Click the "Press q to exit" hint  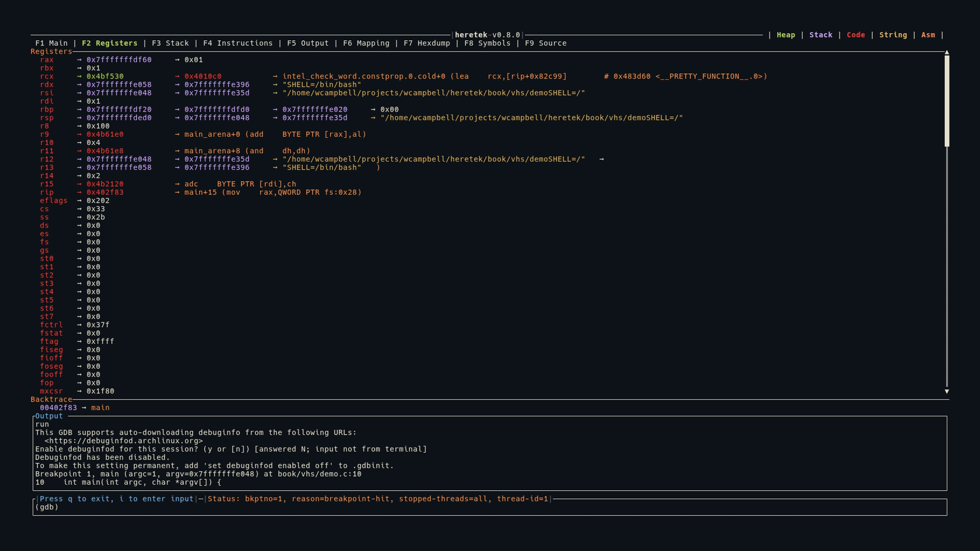click(117, 499)
